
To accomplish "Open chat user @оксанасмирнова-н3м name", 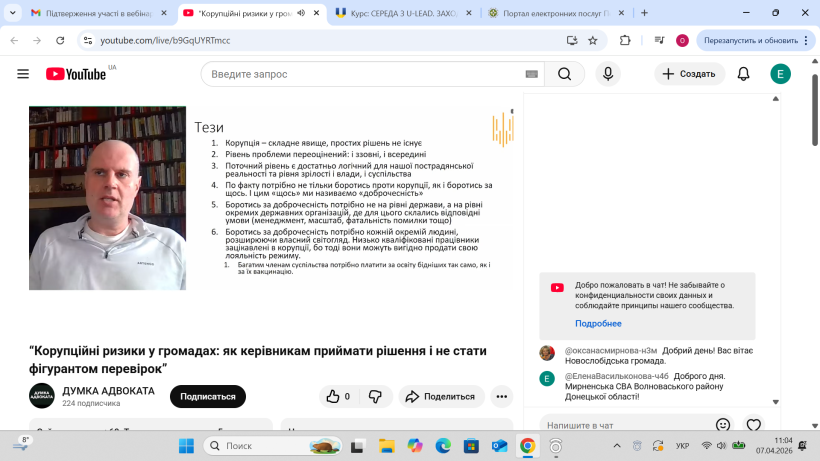I will (611, 351).
